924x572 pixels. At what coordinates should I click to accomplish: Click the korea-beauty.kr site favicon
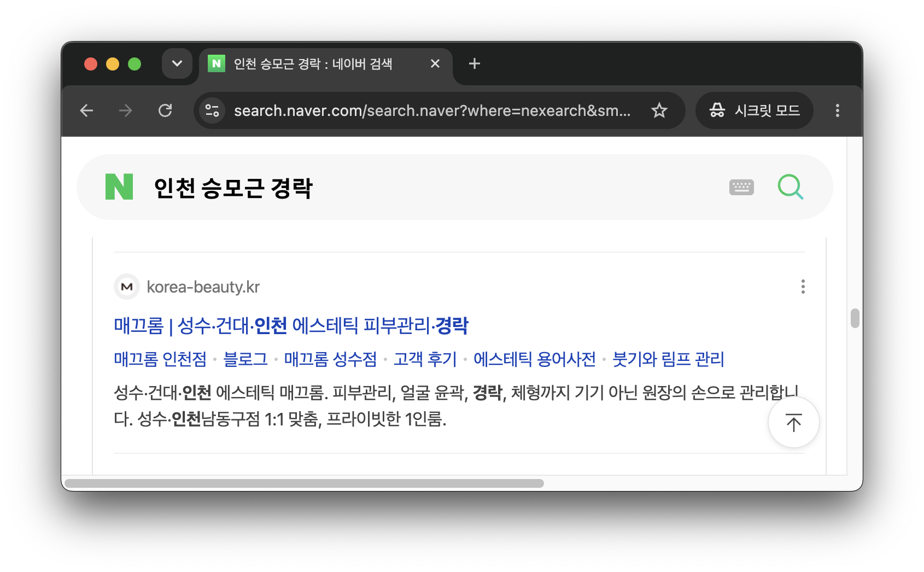127,287
